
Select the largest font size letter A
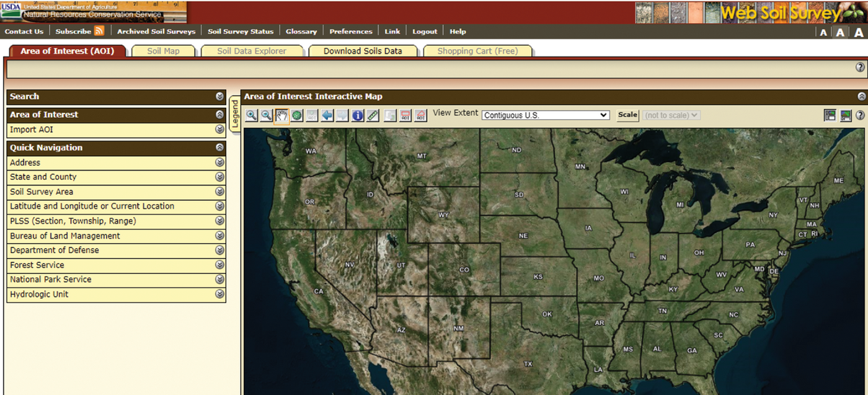(857, 32)
